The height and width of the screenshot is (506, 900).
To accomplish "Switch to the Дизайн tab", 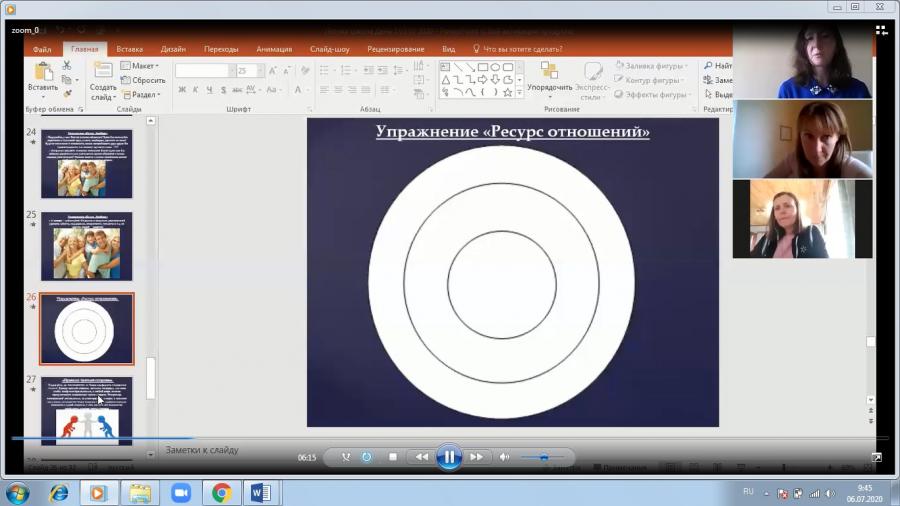I will pos(173,49).
